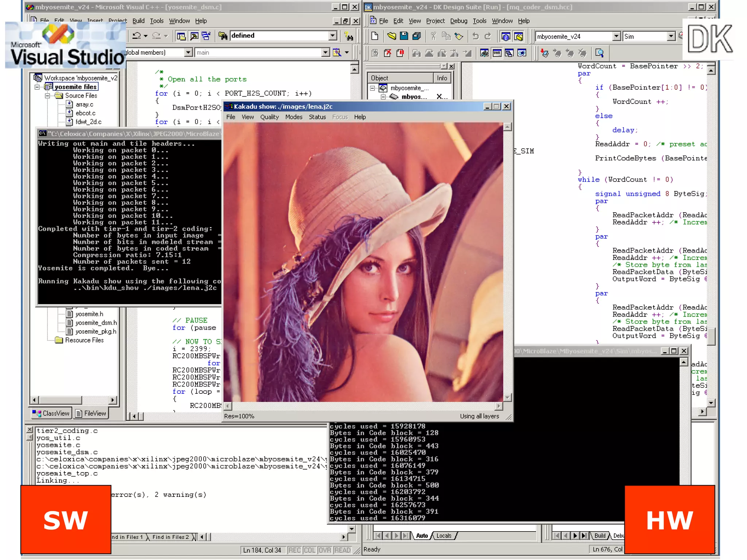Open the Build menu in Visual C++
Viewport: 747px width, 560px height.
[x=138, y=21]
